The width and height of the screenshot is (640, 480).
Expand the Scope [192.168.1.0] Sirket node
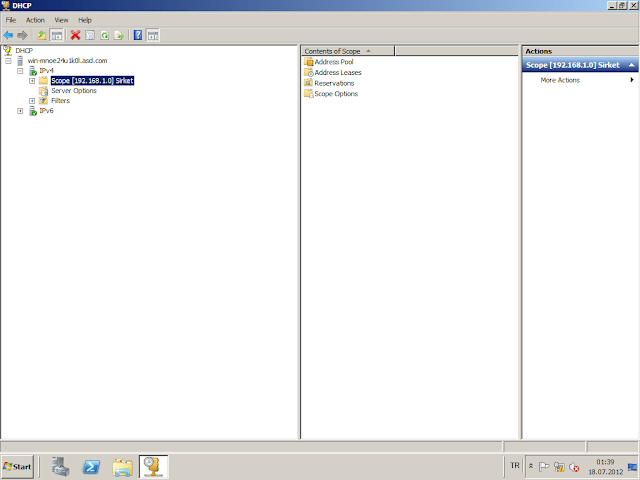pos(32,80)
